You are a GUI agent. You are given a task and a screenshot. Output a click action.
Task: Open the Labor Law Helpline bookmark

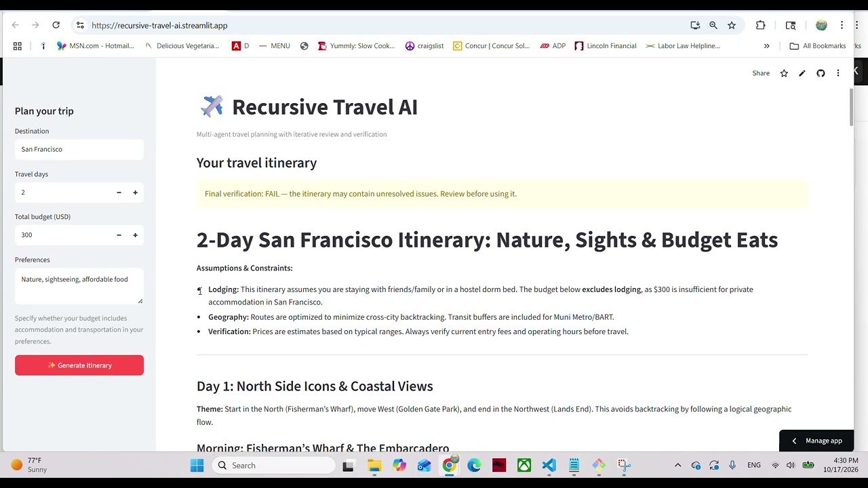click(x=683, y=46)
